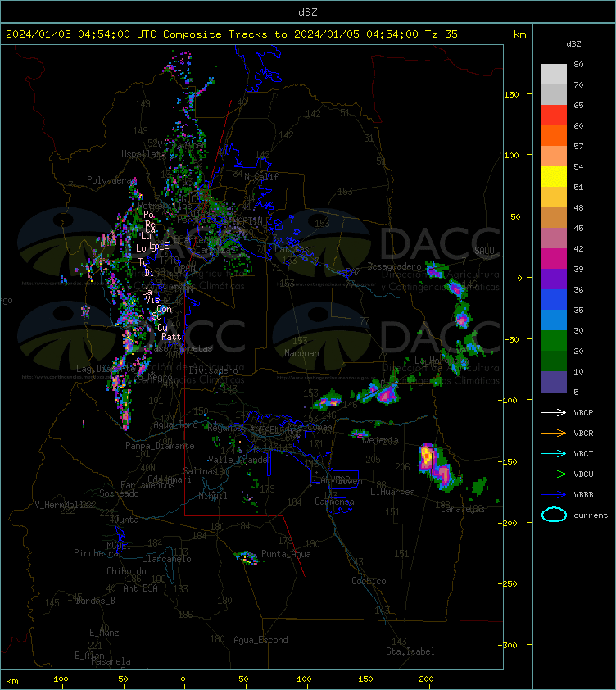This screenshot has width=616, height=690.
Task: Click the 'Pampa_Diamante' place label
Action: pyautogui.click(x=160, y=446)
